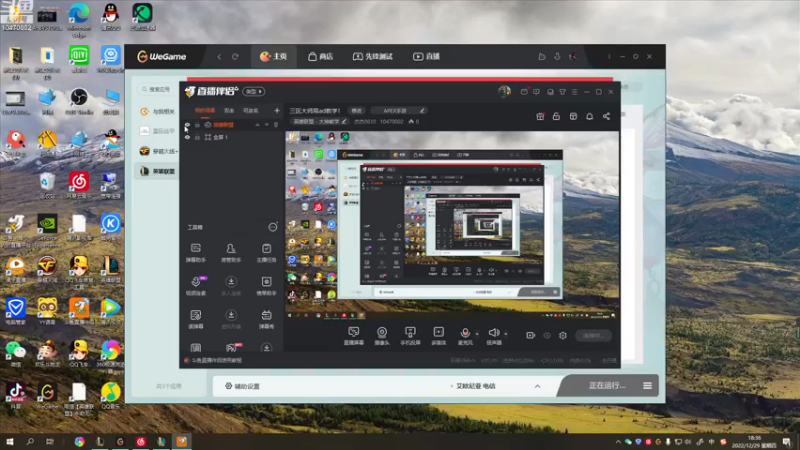Click the unlock padlock icon in the top toolbar
The height and width of the screenshot is (450, 800).
pyautogui.click(x=556, y=116)
